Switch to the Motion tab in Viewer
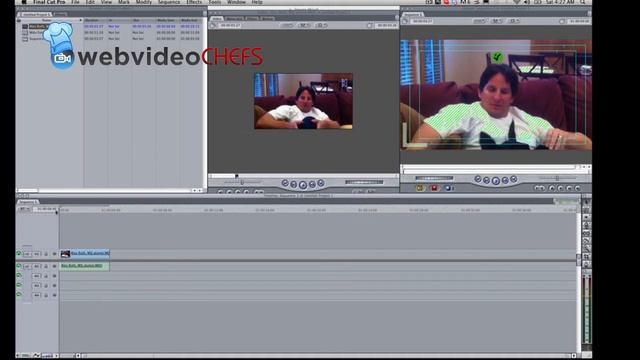Viewport: 640px width, 360px height. coord(267,18)
